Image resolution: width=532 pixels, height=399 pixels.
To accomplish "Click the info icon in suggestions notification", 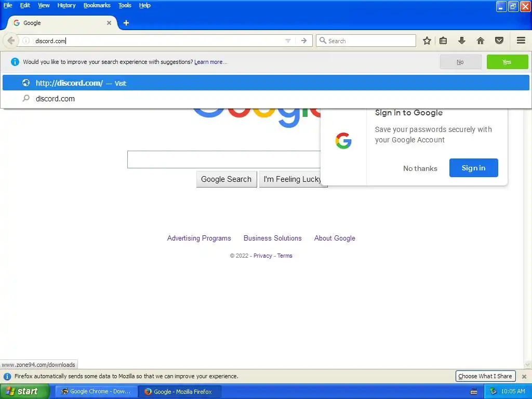I will pyautogui.click(x=15, y=62).
